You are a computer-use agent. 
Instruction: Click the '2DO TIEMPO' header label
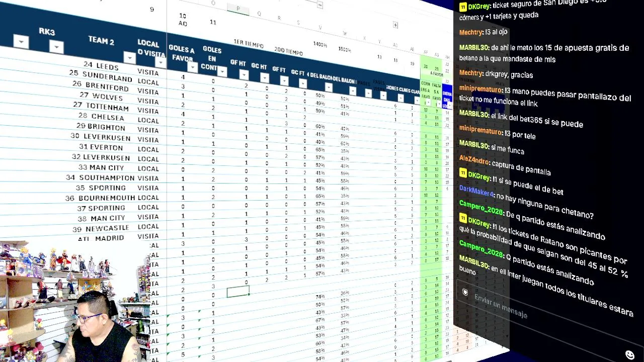click(289, 51)
